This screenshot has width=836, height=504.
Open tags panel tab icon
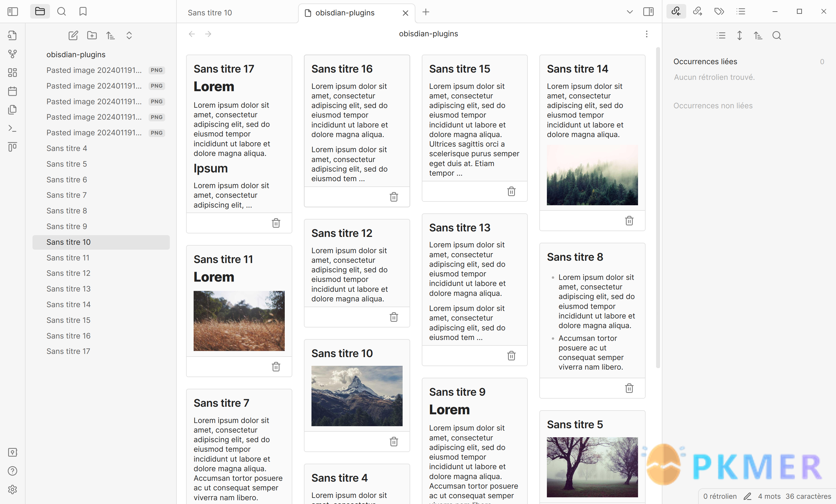(719, 12)
